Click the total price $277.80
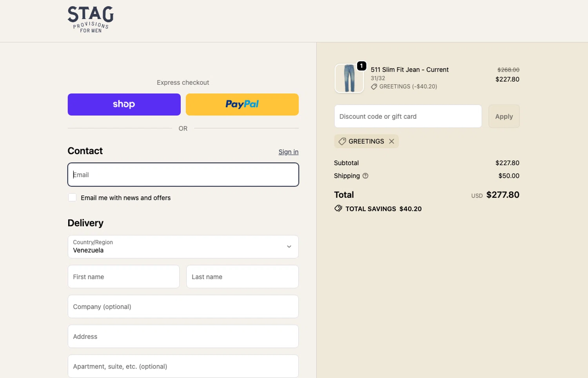Viewport: 588px width, 378px height. (x=503, y=195)
